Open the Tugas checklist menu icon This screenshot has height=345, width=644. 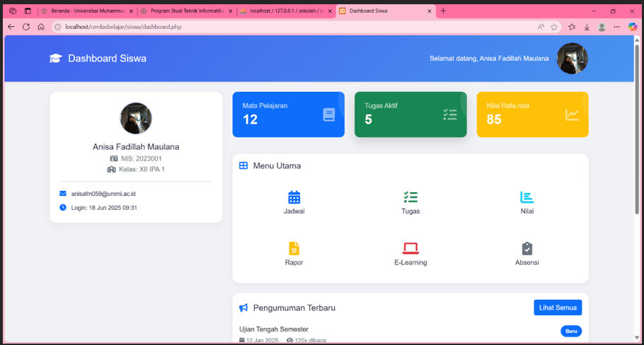(410, 197)
